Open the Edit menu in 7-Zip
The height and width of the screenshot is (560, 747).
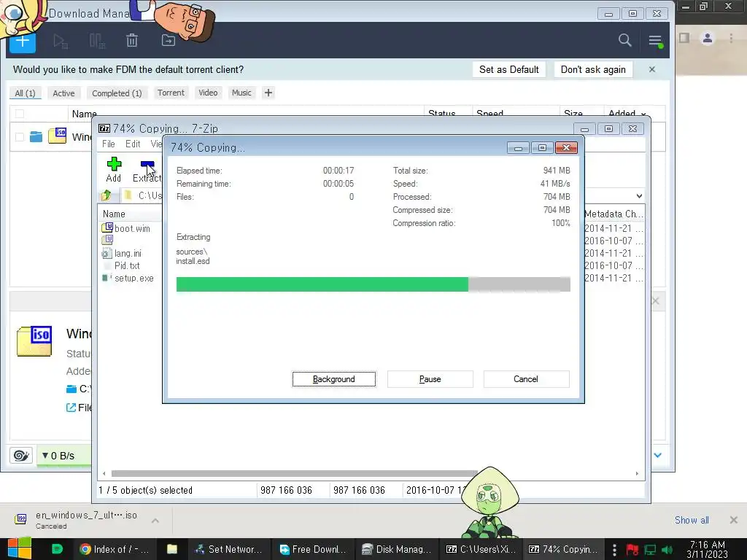coord(133,144)
